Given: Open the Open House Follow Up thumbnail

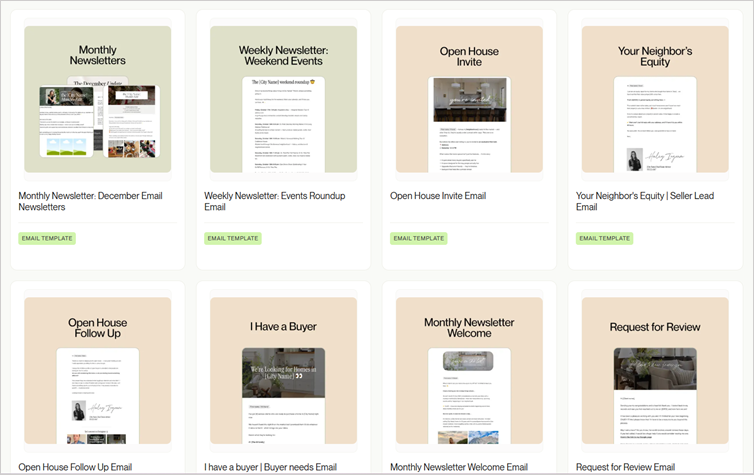Looking at the screenshot, I should 98,371.
